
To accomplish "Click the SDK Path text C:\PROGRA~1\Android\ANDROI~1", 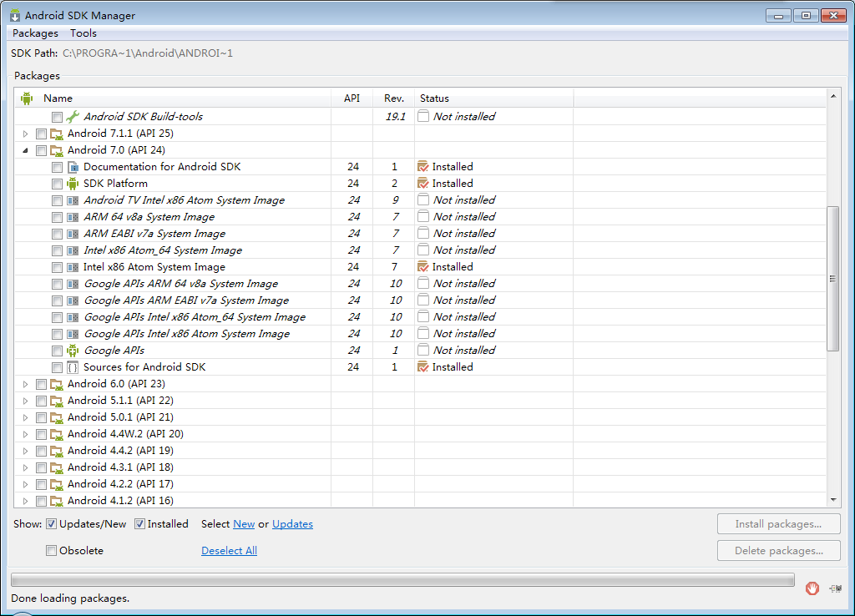I will [x=148, y=53].
